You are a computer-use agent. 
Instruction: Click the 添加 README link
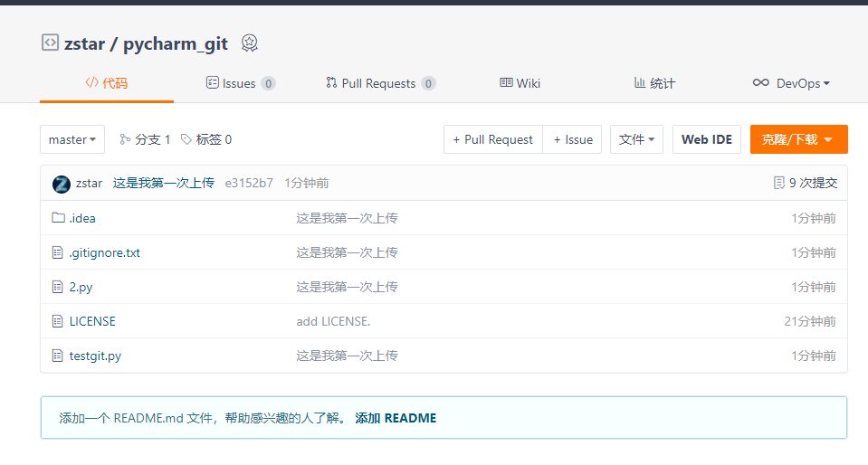396,418
